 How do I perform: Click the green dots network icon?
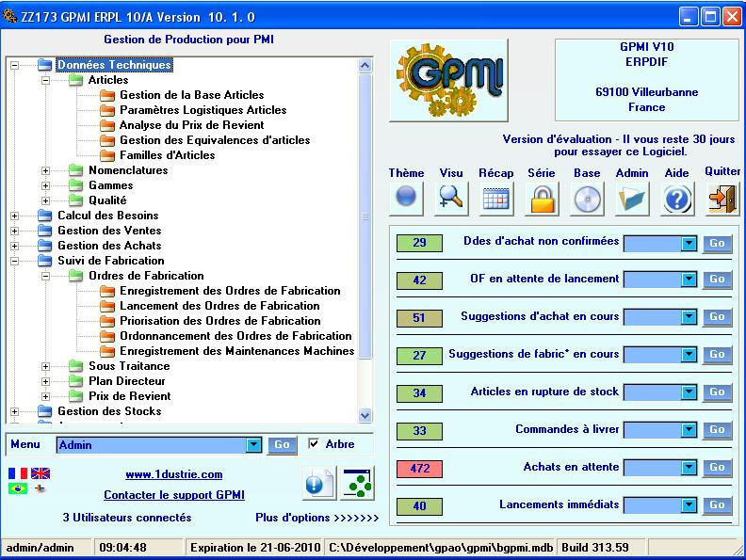358,484
